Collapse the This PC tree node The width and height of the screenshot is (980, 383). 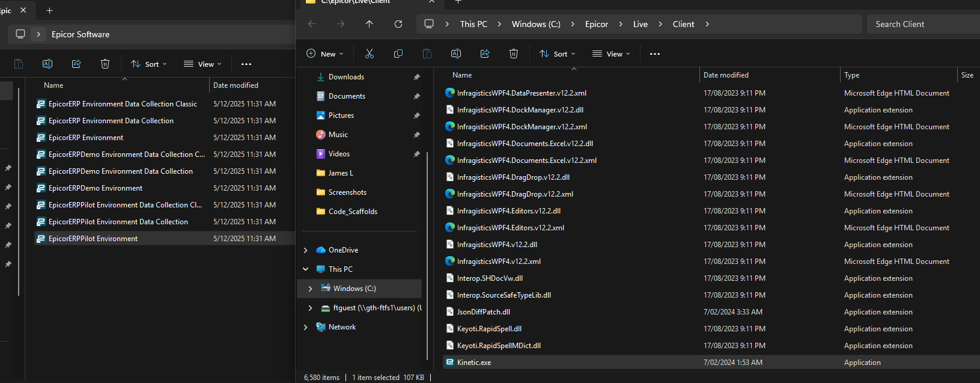(306, 269)
